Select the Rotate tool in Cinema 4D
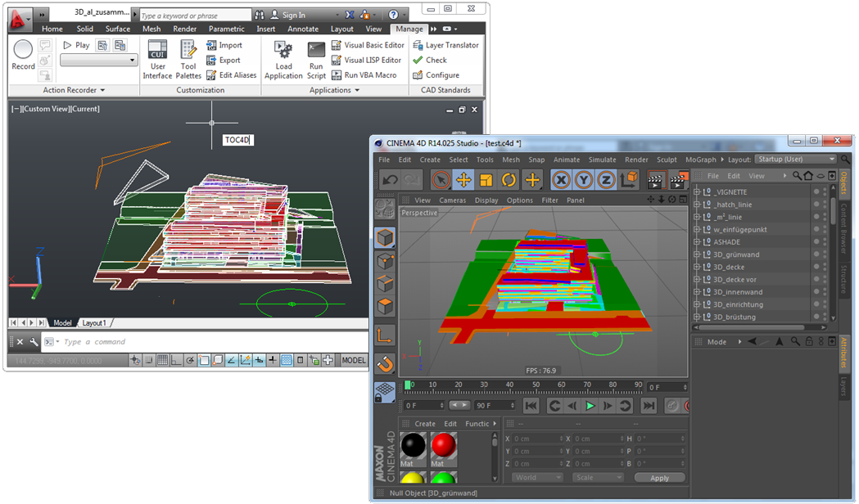 point(509,179)
